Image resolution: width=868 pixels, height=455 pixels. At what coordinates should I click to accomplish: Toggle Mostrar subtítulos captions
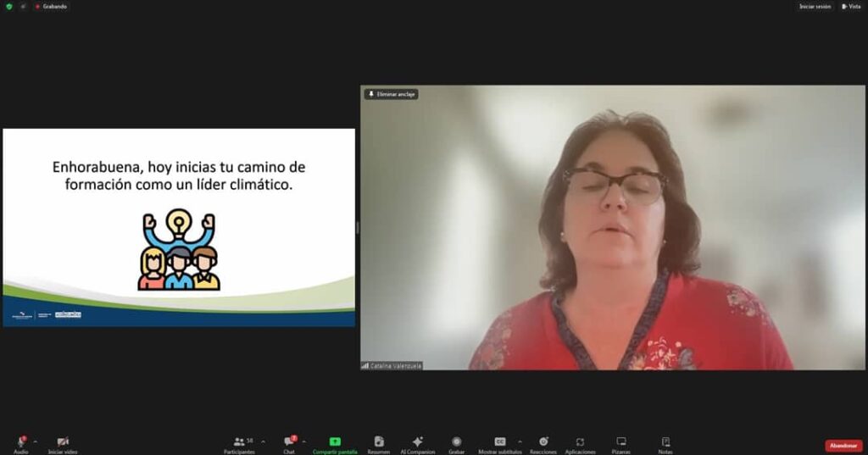(x=500, y=444)
